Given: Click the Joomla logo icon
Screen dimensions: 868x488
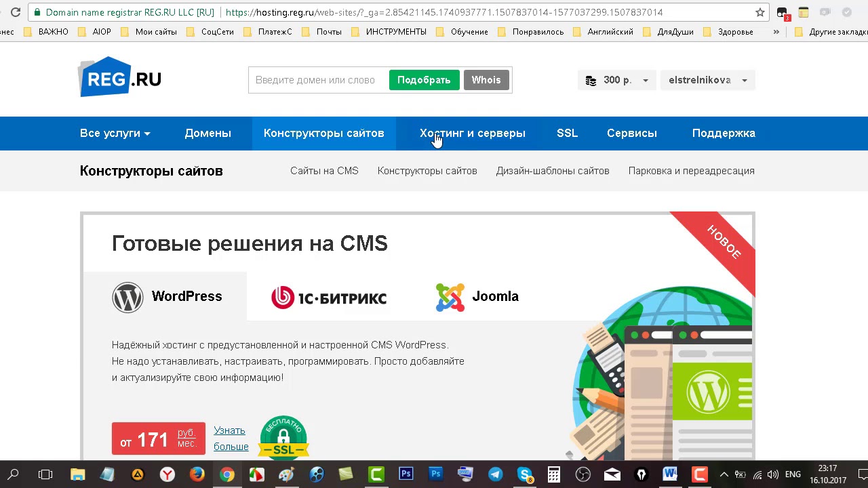Looking at the screenshot, I should tap(450, 297).
